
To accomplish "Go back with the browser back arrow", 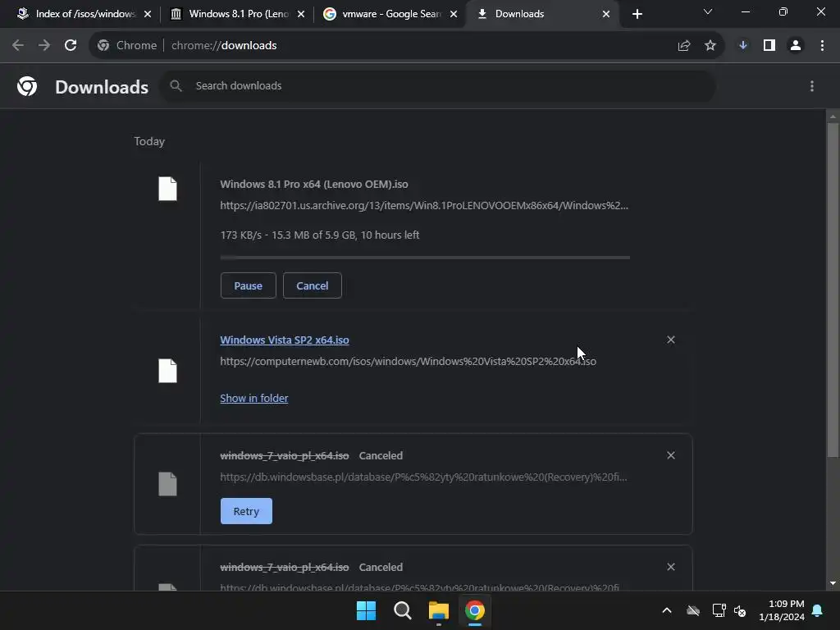I will 18,46.
